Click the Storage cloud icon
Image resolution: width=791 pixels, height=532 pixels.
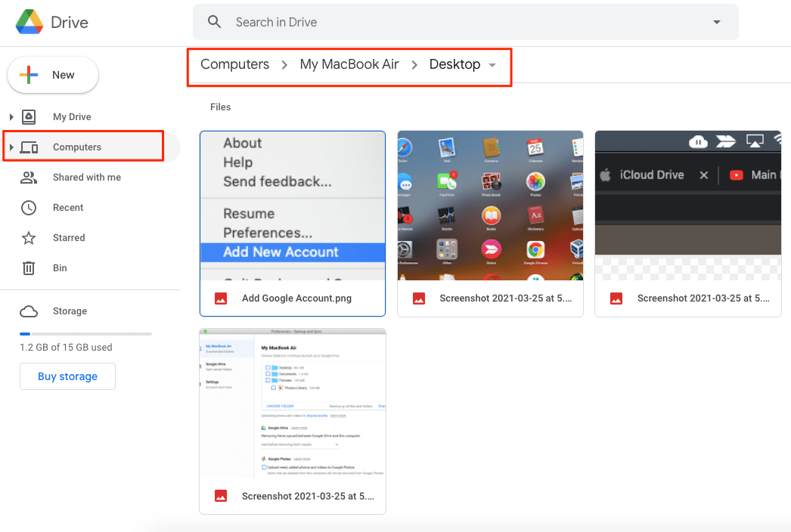(x=29, y=311)
